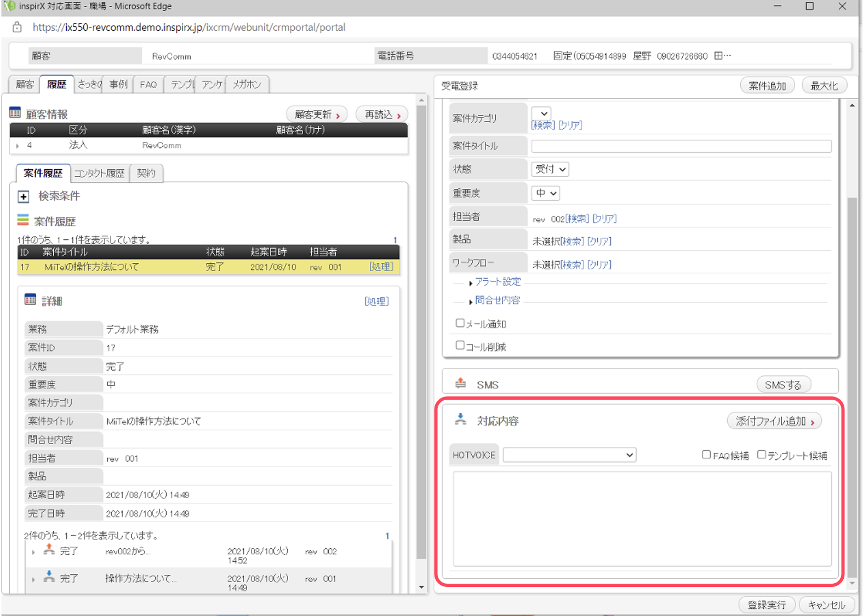Click the 詳細 section table icon
The height and width of the screenshot is (616, 863).
[30, 300]
